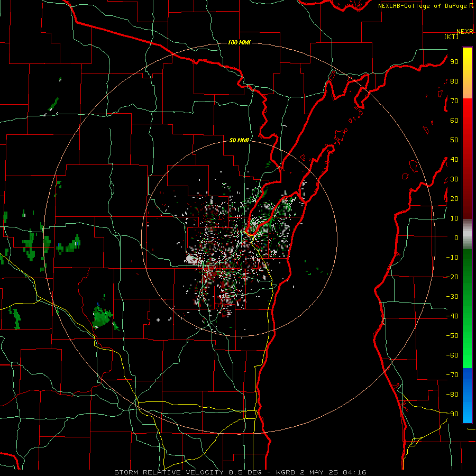The width and height of the screenshot is (476, 476).
Task: Click the -50 scale label
Action: click(452, 336)
